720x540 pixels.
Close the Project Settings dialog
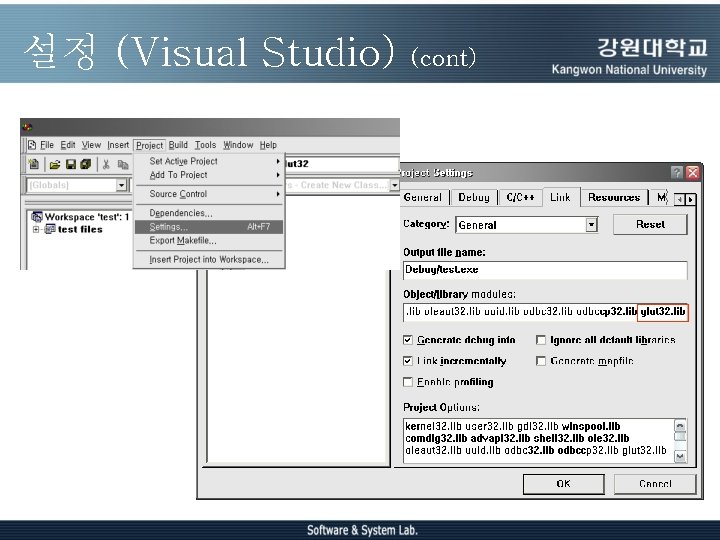tap(692, 173)
